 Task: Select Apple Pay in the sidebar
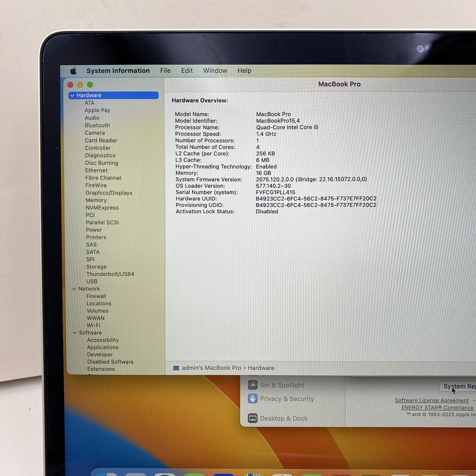pos(97,111)
